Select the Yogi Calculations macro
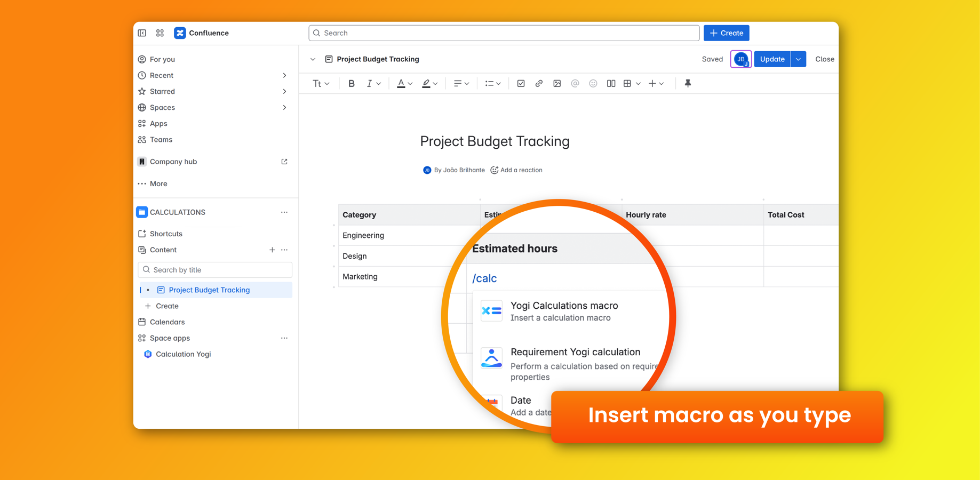980x480 pixels. 564,311
